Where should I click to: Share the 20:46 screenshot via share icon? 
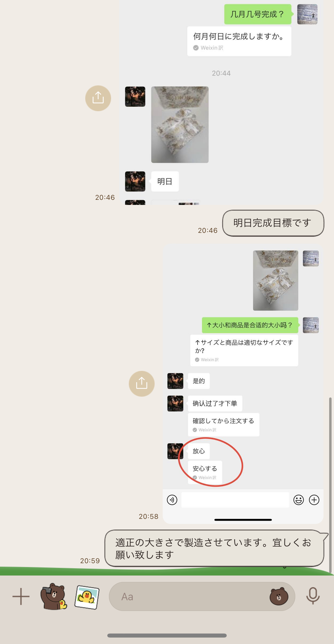click(x=98, y=98)
